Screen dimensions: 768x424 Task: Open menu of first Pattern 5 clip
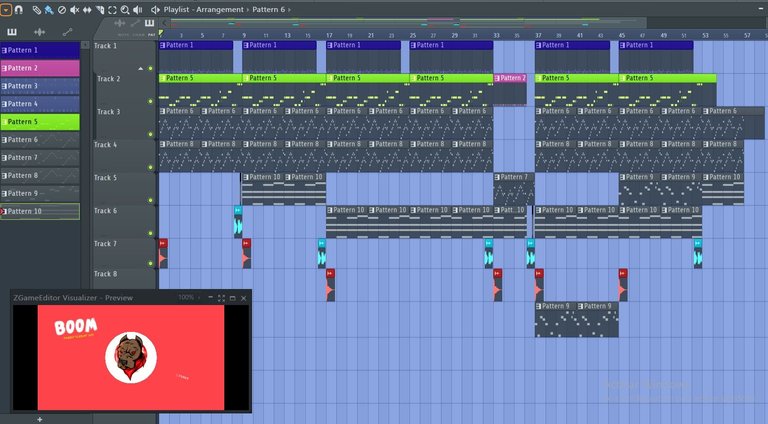[x=163, y=78]
